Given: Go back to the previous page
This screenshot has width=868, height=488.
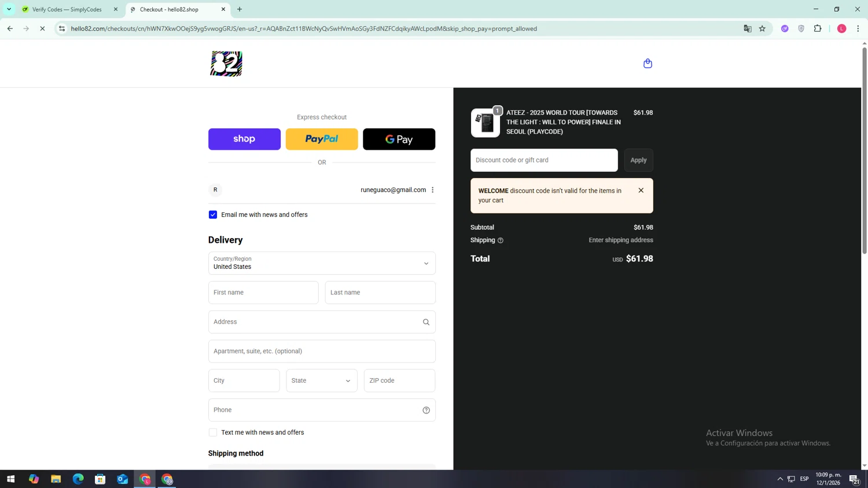Looking at the screenshot, I should (10, 28).
